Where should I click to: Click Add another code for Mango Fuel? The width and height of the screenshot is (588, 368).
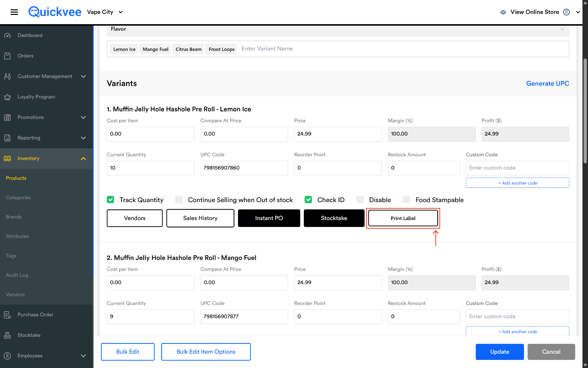click(x=517, y=331)
